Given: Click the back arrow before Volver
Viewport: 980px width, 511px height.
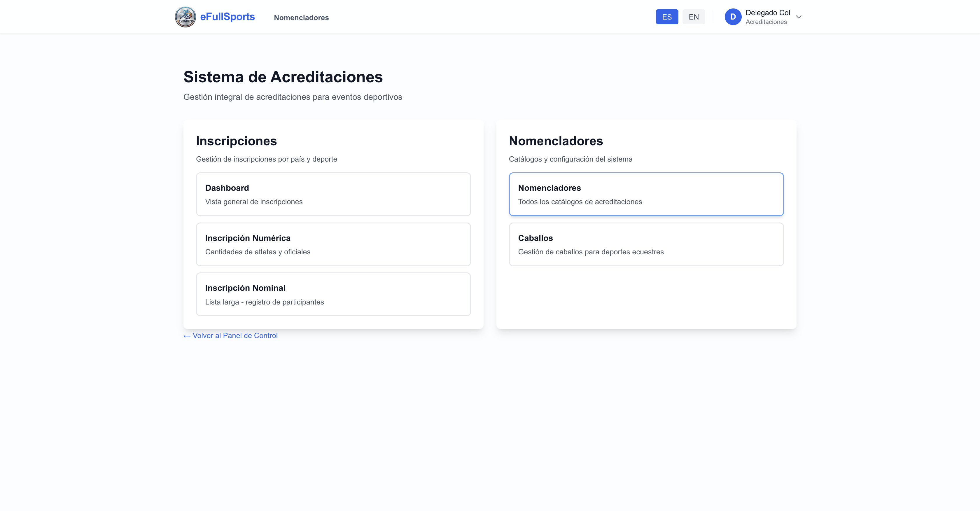Looking at the screenshot, I should (x=187, y=336).
